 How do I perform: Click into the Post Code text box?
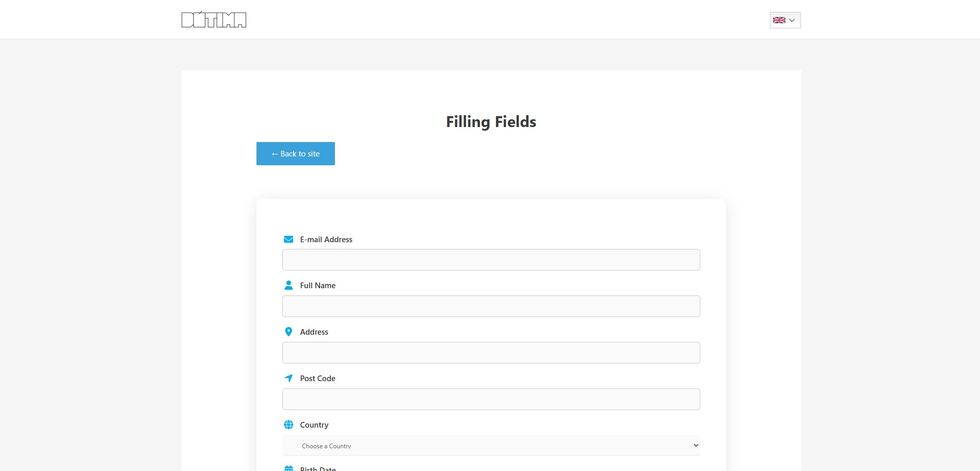[x=491, y=399]
